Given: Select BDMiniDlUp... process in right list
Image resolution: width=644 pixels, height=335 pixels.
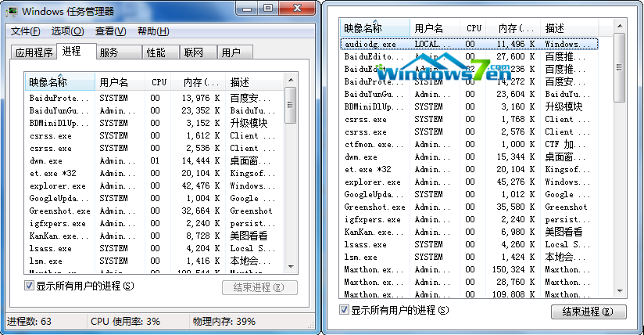Looking at the screenshot, I should tap(469, 106).
